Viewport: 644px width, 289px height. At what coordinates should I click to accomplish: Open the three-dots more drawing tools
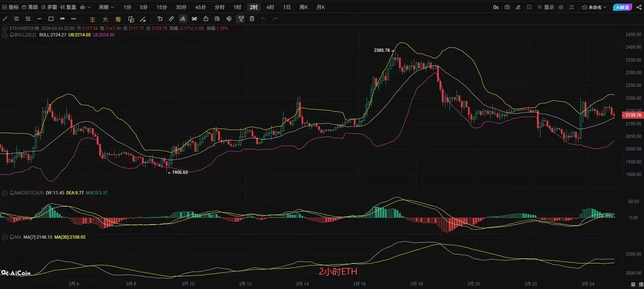(x=74, y=19)
